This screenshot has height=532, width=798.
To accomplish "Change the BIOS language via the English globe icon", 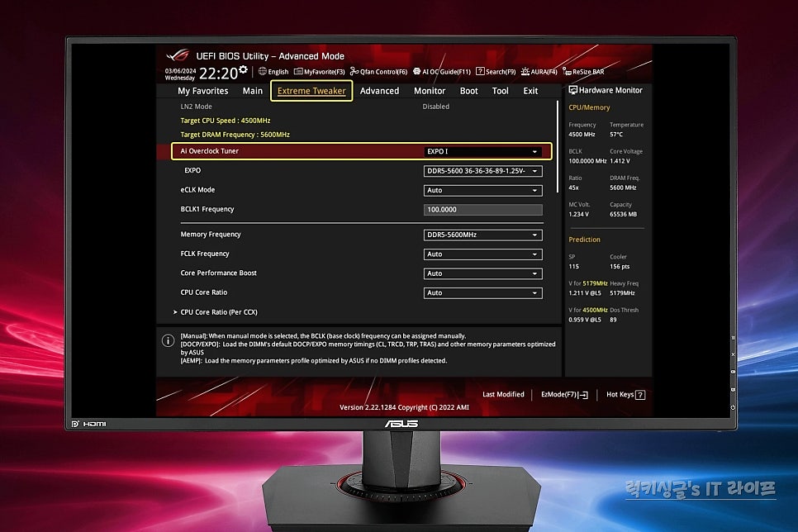I will click(x=274, y=72).
